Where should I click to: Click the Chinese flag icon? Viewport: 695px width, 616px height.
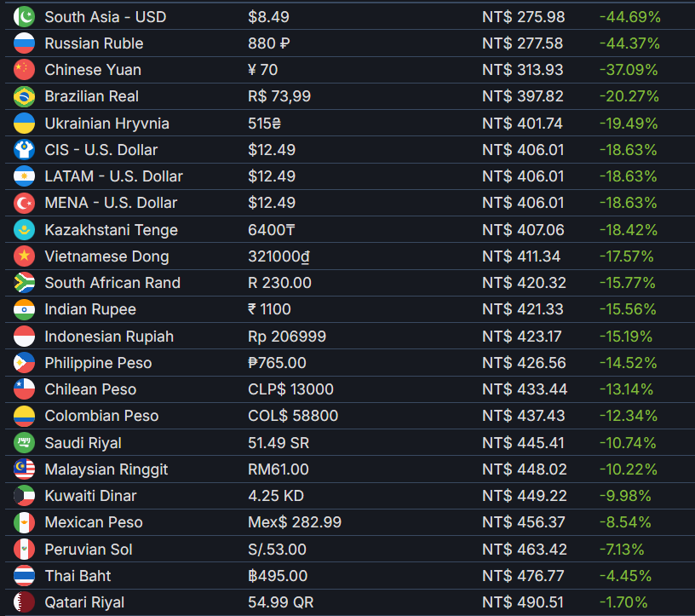[x=24, y=70]
